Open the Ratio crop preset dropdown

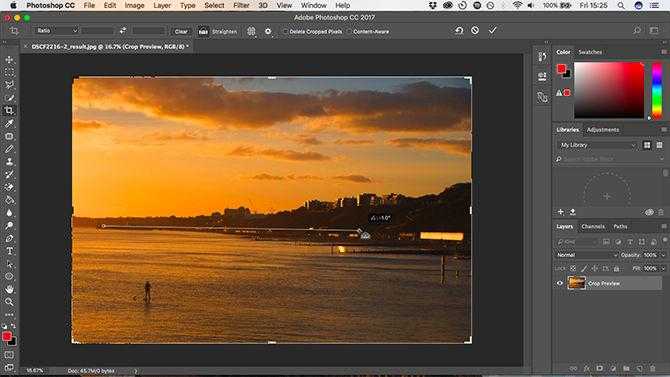pos(57,31)
